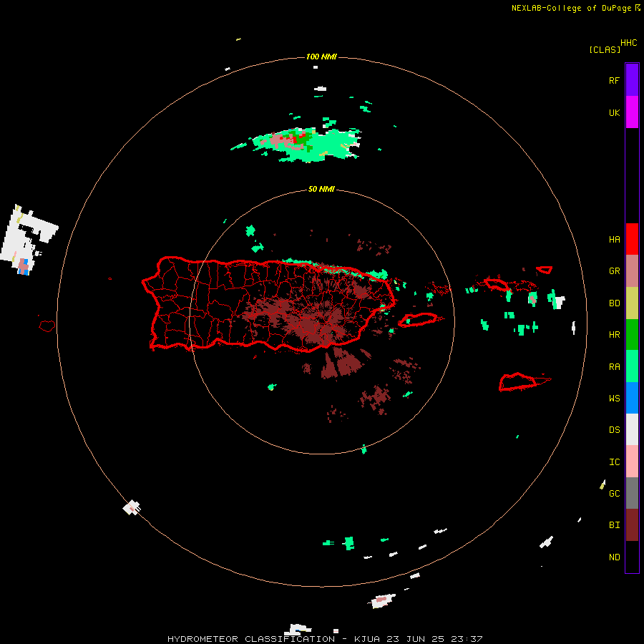The image size is (644, 644).
Task: Click the GR dusty-pink legend swatch
Action: 632,271
